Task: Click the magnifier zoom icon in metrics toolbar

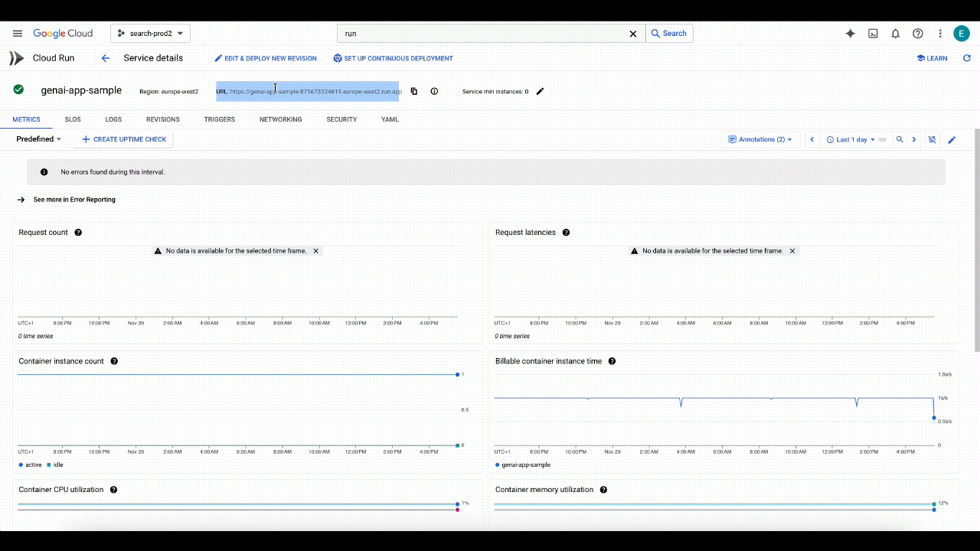Action: pos(900,139)
